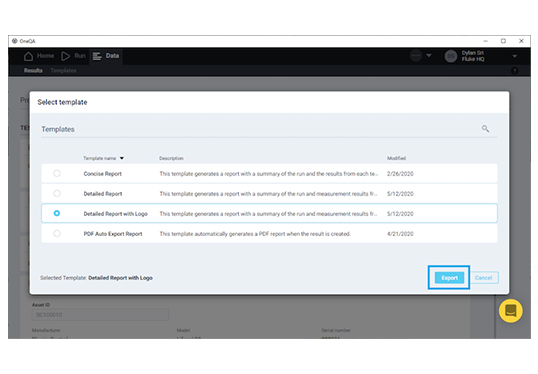
Task: Expand the dropdown next to ellipsis icon
Action: coord(429,56)
